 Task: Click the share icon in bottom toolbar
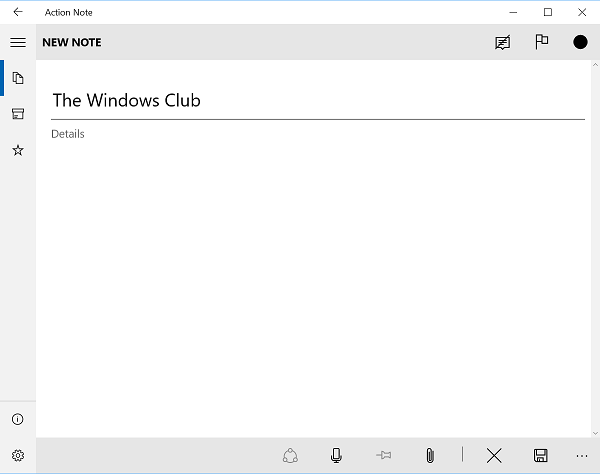point(290,455)
